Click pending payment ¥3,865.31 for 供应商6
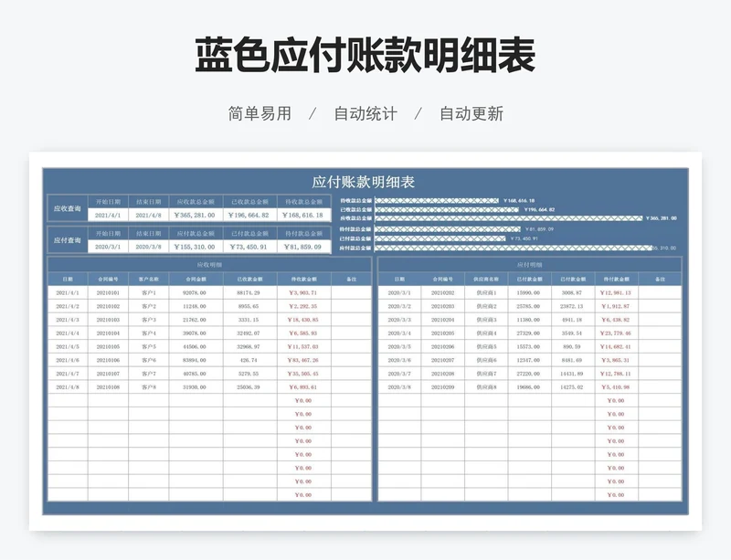Viewport: 731px width, 560px height. pos(616,361)
